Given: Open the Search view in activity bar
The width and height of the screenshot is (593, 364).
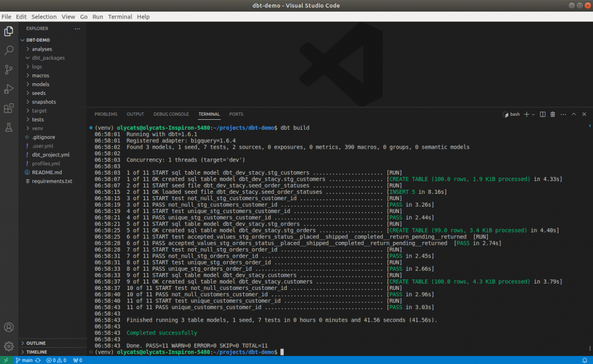Looking at the screenshot, I should coord(9,50).
